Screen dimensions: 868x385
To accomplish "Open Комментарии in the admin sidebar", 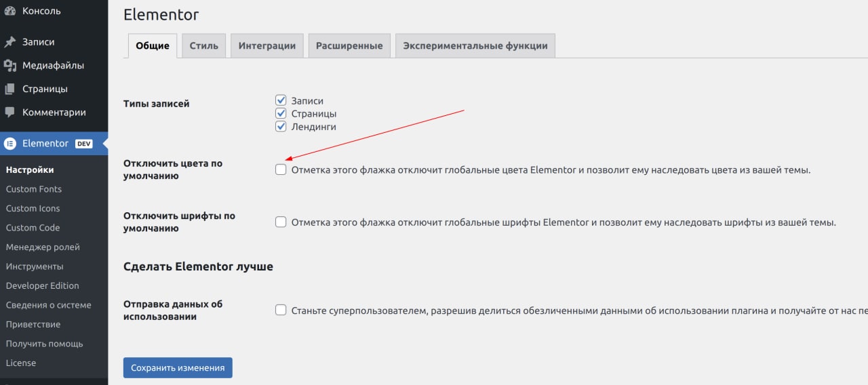I will 54,113.
